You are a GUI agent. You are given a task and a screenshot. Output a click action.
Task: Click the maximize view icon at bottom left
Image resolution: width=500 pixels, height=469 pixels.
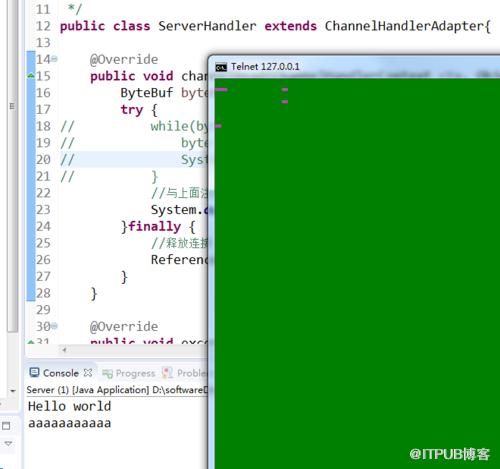6,426
